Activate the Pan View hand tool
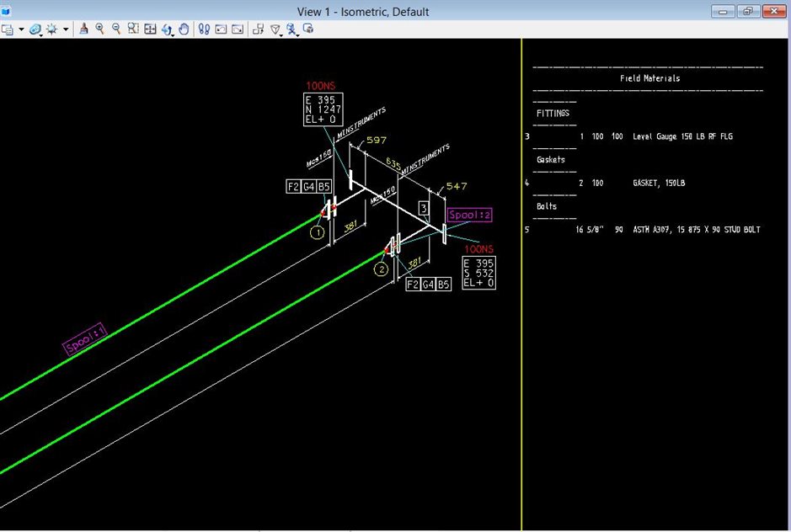The height and width of the screenshot is (532, 791). click(184, 29)
